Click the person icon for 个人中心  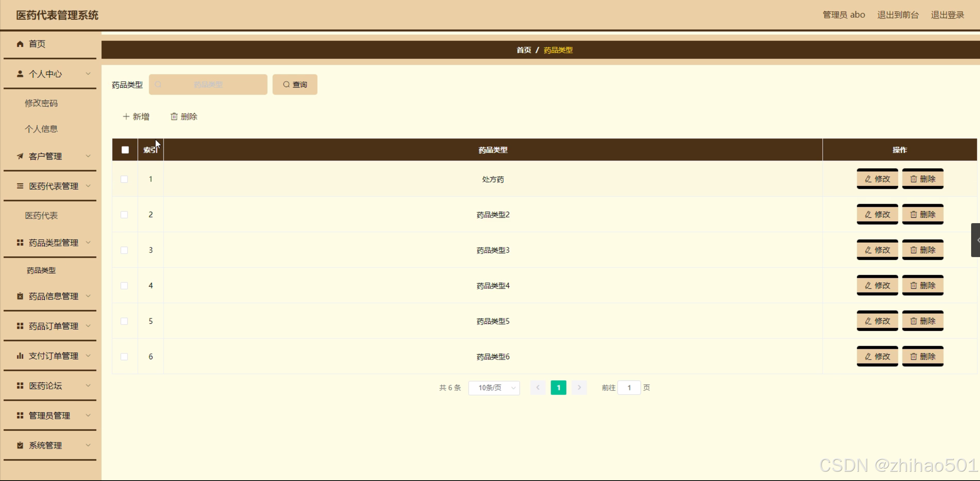20,74
